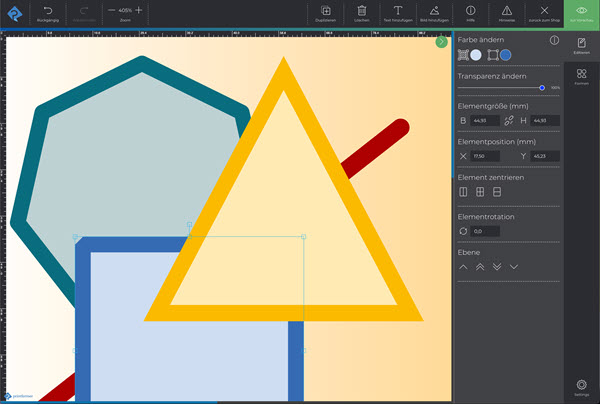600x405 pixels.
Task: Click the Printformer logo in the top-left corner
Action: 15,14
